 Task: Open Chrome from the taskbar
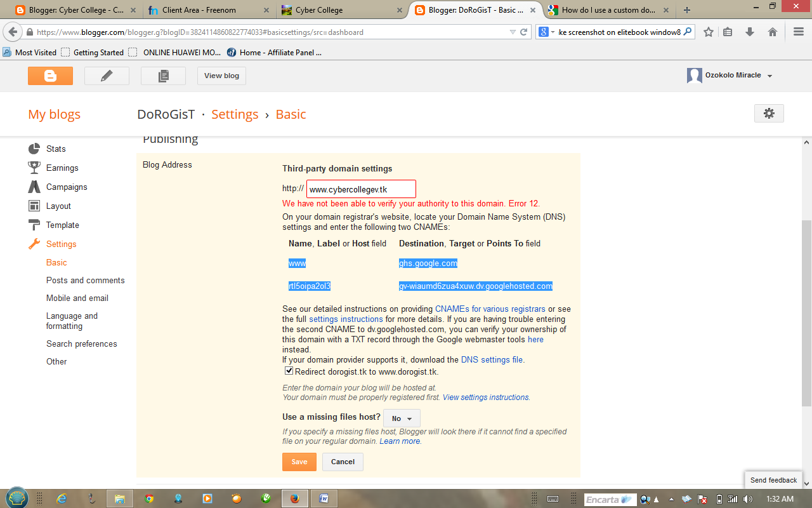click(x=149, y=498)
